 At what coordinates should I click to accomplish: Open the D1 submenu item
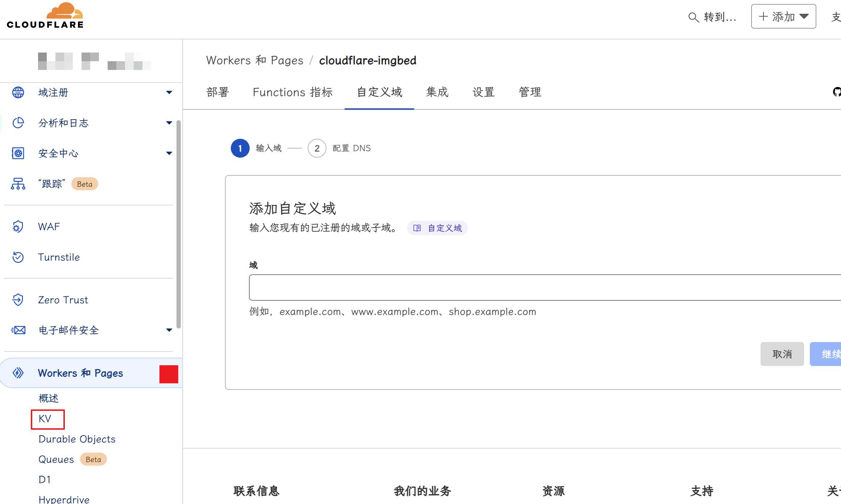(x=45, y=479)
